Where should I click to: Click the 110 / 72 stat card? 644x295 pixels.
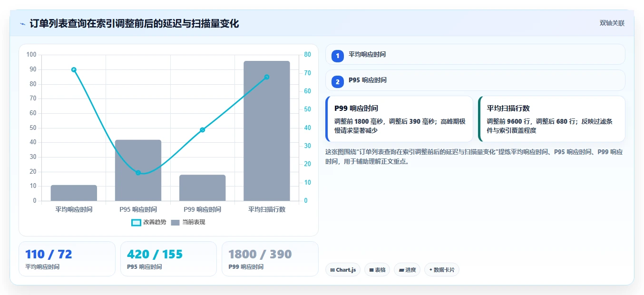(67, 259)
